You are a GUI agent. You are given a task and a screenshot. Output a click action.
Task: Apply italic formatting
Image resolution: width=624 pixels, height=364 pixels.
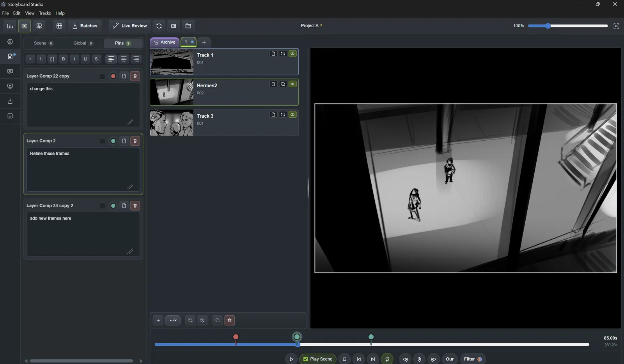click(x=74, y=59)
